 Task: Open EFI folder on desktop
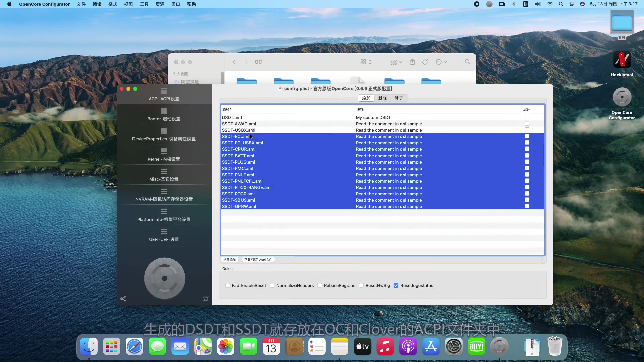tap(622, 25)
